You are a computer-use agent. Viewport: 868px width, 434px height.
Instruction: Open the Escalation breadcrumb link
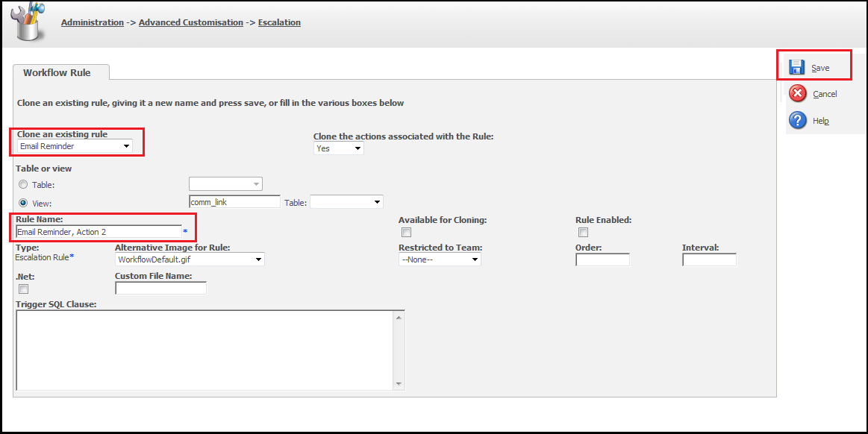(x=280, y=22)
